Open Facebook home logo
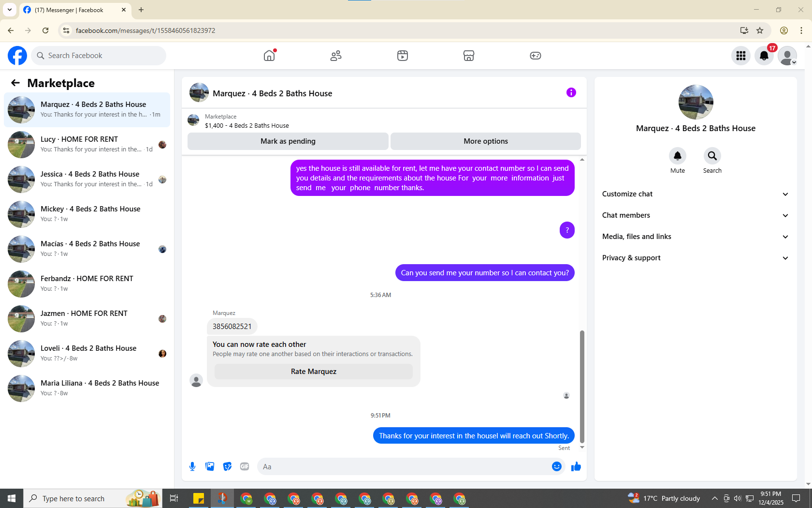The width and height of the screenshot is (812, 508). coord(17,56)
